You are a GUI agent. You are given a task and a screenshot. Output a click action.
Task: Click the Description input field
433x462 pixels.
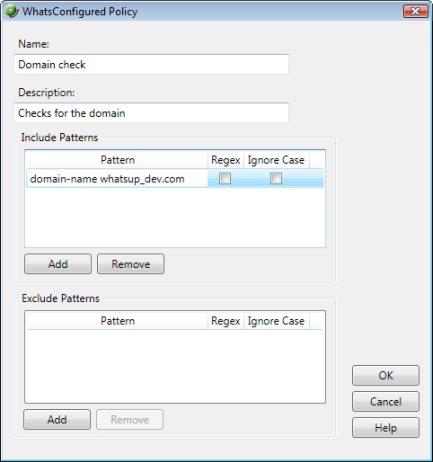[x=151, y=113]
